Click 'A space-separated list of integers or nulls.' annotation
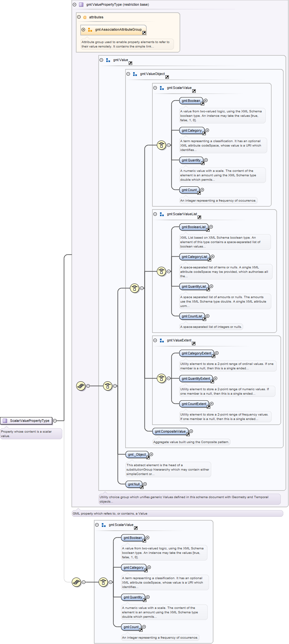The height and width of the screenshot is (644, 289). pyautogui.click(x=211, y=327)
